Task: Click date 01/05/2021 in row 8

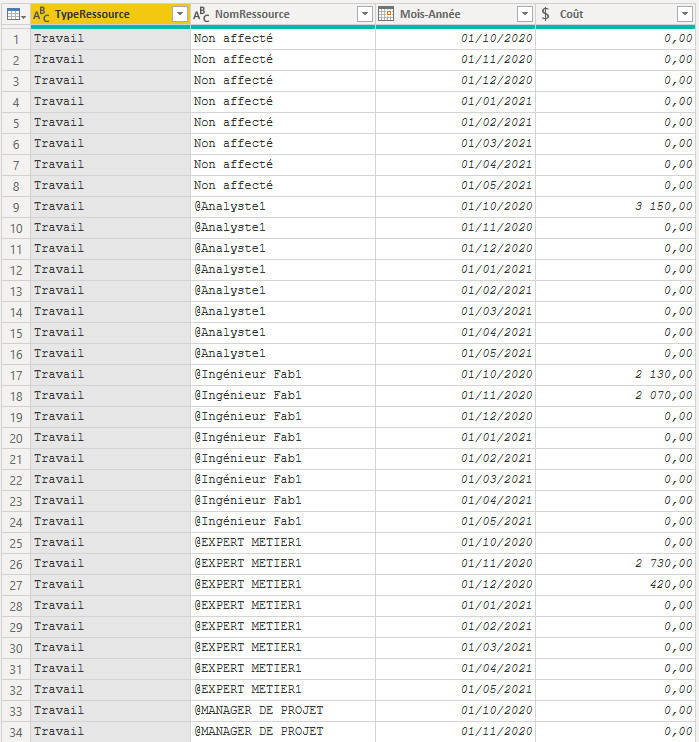Action: tap(496, 186)
